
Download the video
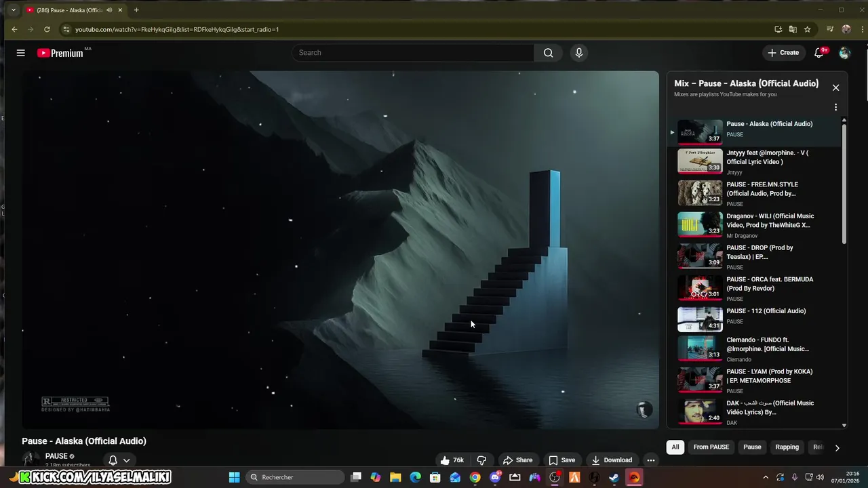(x=612, y=460)
